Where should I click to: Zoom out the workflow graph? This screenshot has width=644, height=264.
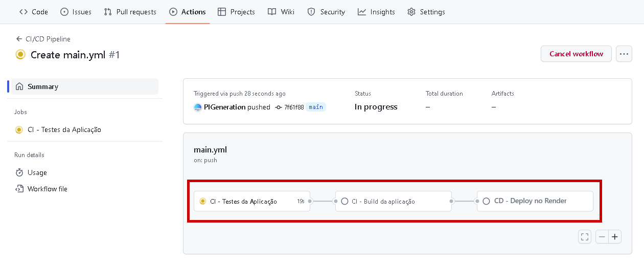click(x=602, y=237)
